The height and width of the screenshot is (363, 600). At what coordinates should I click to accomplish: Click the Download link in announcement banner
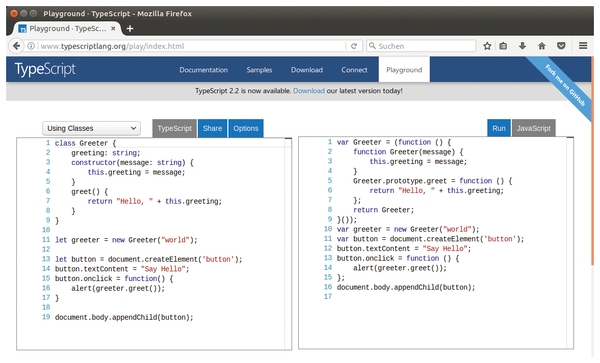point(309,91)
